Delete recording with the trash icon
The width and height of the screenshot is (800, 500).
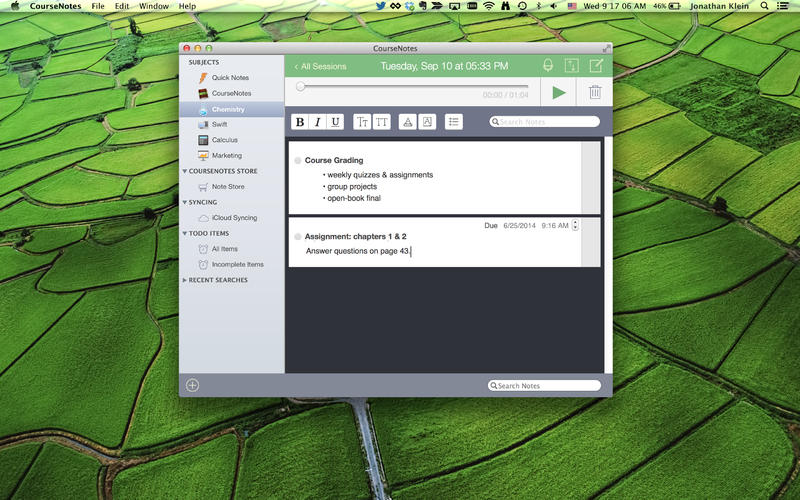pyautogui.click(x=595, y=92)
